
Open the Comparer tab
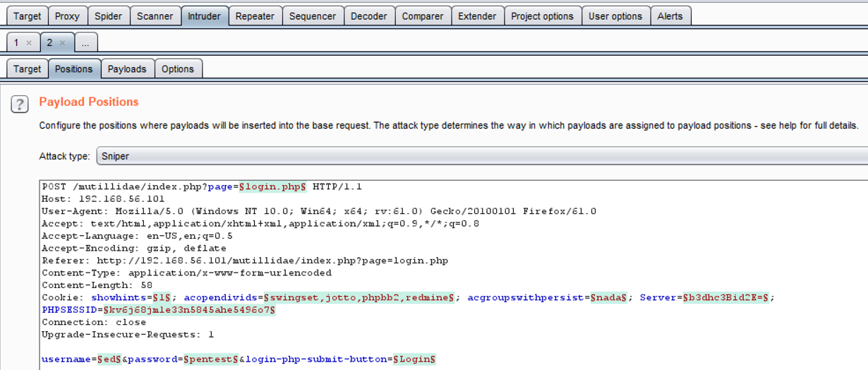[x=423, y=16]
